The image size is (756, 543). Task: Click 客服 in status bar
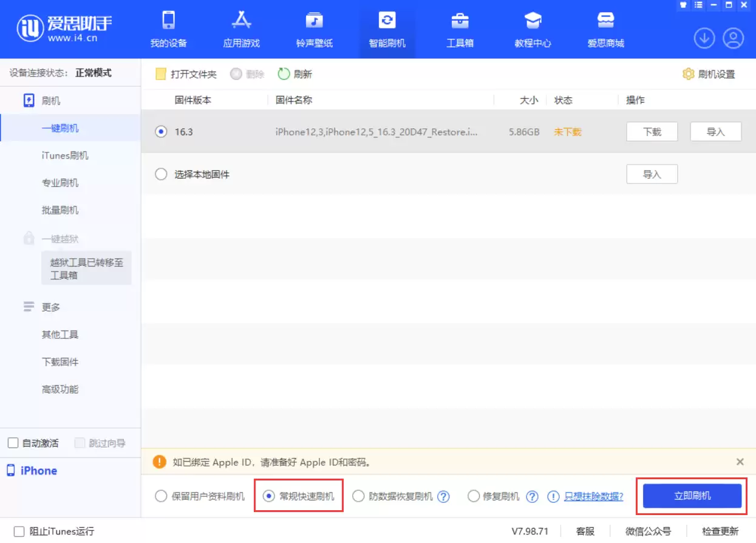coord(585,531)
